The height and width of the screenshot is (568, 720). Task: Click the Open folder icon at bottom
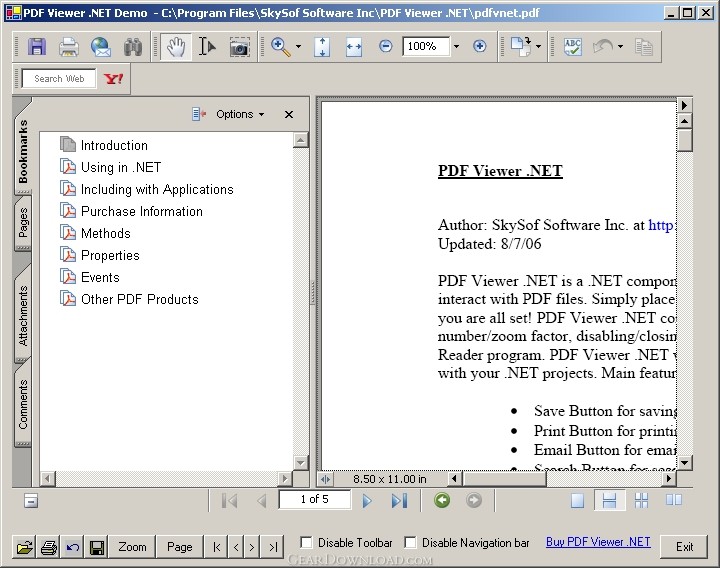(x=24, y=547)
